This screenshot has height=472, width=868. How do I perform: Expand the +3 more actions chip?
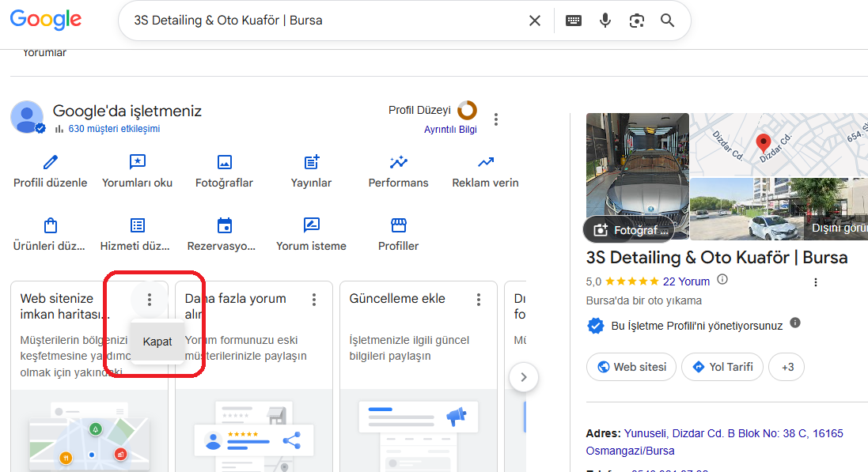pyautogui.click(x=787, y=367)
